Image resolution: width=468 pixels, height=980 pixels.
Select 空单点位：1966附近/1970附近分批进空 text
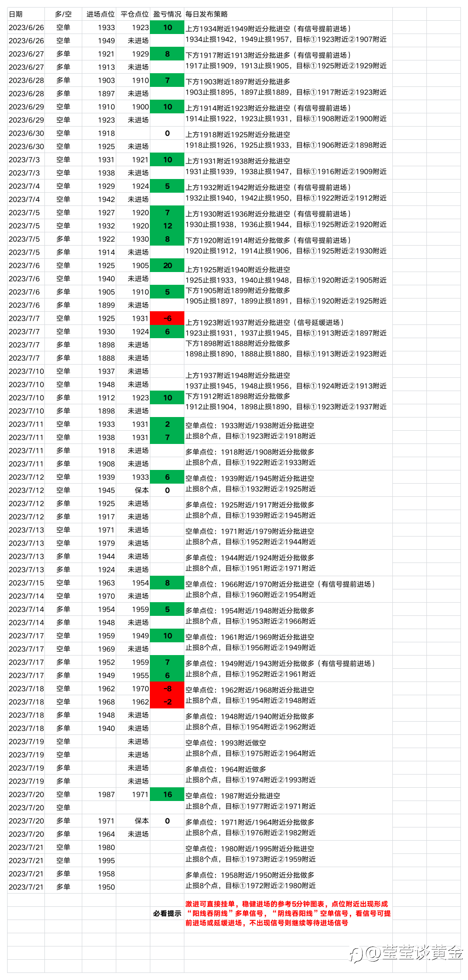point(250,584)
